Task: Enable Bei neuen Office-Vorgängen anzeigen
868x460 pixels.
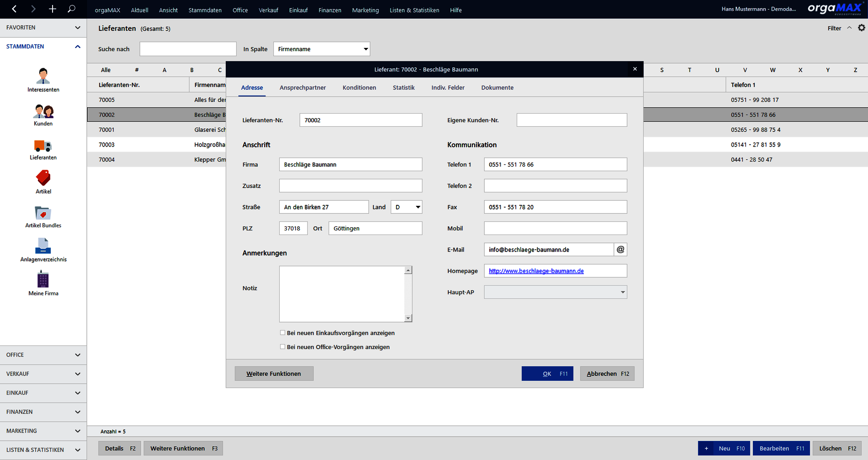Action: click(282, 347)
